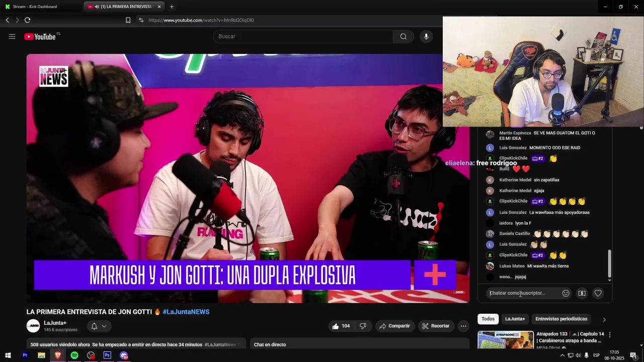Open a new browser tab with plus

[172, 7]
